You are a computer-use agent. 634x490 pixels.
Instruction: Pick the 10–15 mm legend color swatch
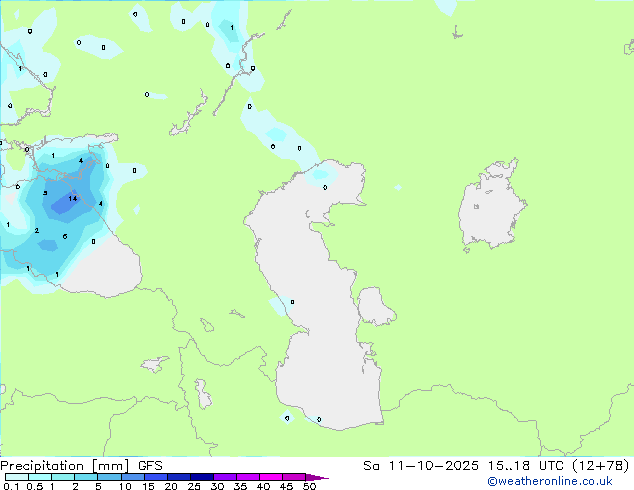(132, 477)
